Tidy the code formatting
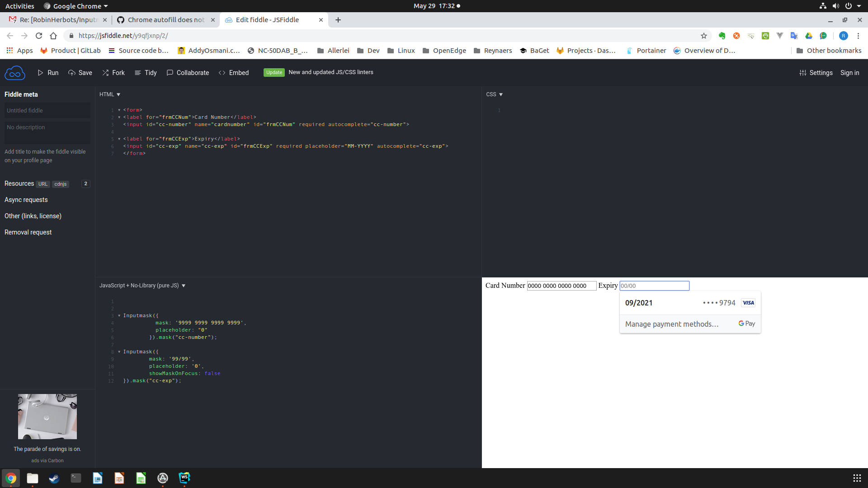868x488 pixels. pyautogui.click(x=146, y=72)
